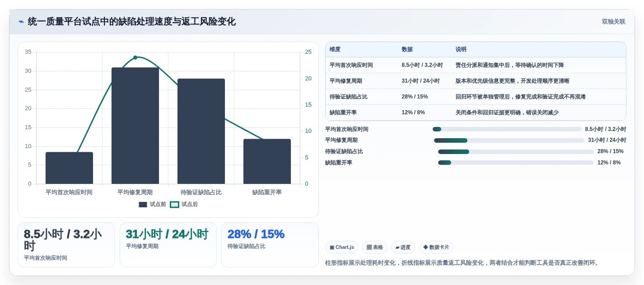This screenshot has height=285, width=644.
Task: Click the 待验证缺陷占比 progress bar
Action: 516,152
